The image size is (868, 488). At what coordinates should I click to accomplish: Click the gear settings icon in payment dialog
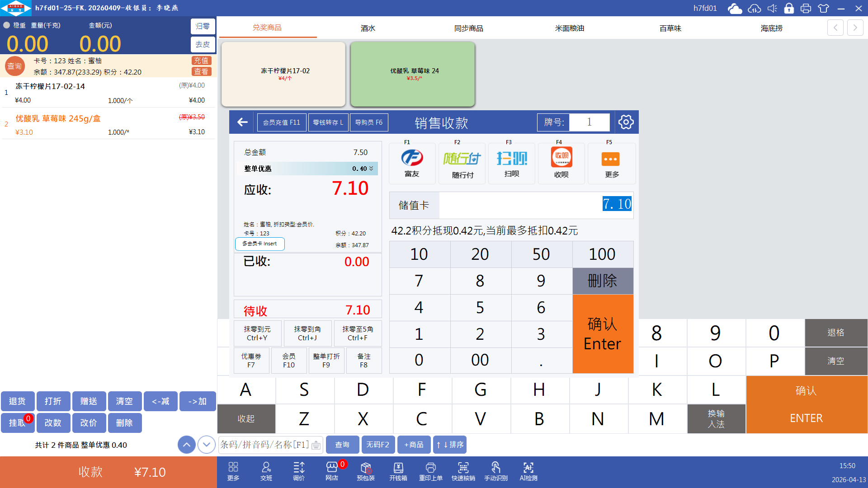click(626, 122)
